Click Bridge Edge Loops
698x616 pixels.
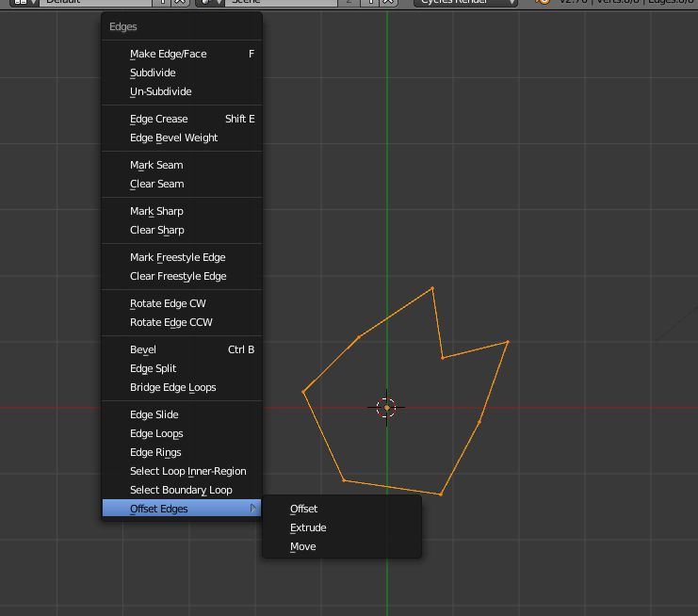click(x=182, y=387)
